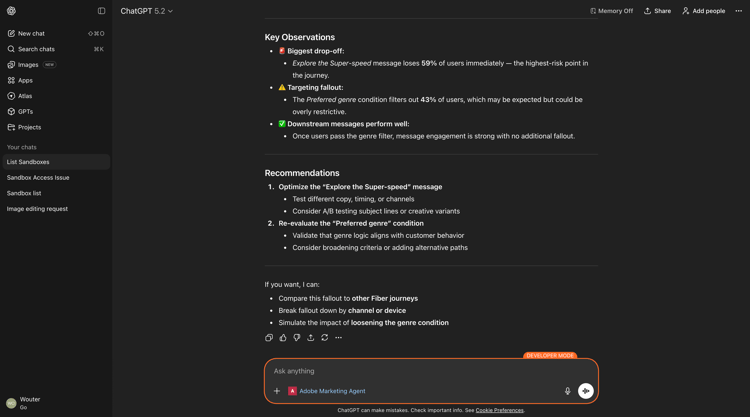Open the ChatGPT 5.2 model selector dropdown
Screen dimensions: 750x417
146,11
